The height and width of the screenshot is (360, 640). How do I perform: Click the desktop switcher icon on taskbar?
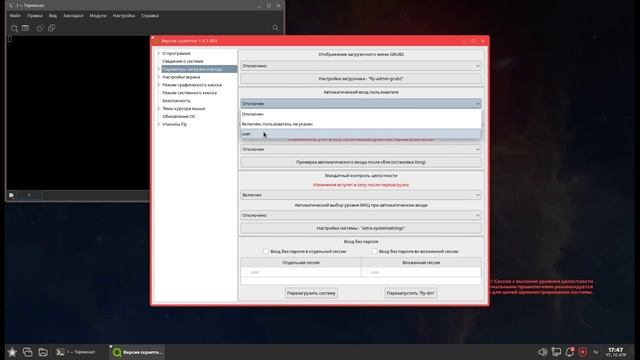(27, 352)
